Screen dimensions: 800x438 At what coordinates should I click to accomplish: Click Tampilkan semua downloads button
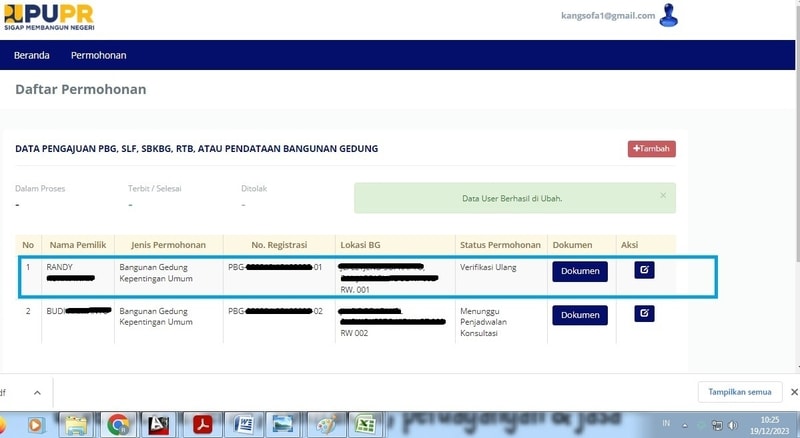pyautogui.click(x=739, y=392)
